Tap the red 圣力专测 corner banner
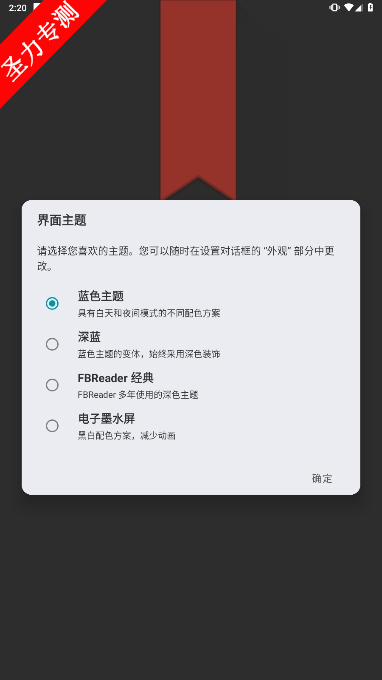This screenshot has height=680, width=382. pyautogui.click(x=39, y=41)
